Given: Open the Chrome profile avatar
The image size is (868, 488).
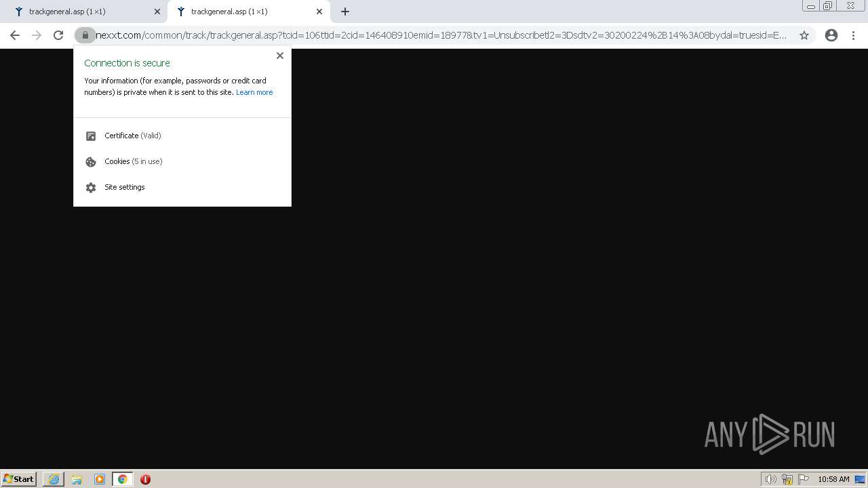Looking at the screenshot, I should tap(831, 35).
